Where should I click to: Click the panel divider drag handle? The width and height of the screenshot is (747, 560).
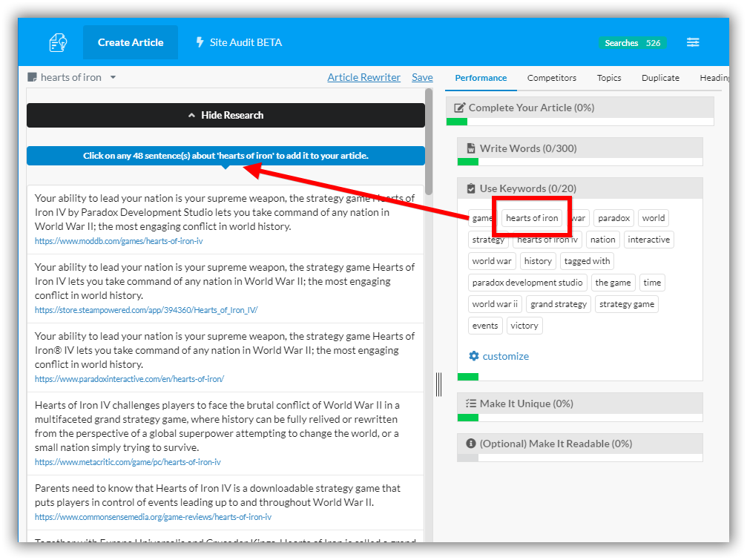438,384
